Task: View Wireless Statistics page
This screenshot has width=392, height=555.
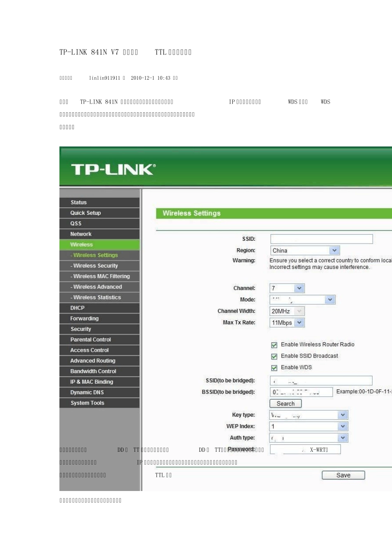Action: point(99,297)
